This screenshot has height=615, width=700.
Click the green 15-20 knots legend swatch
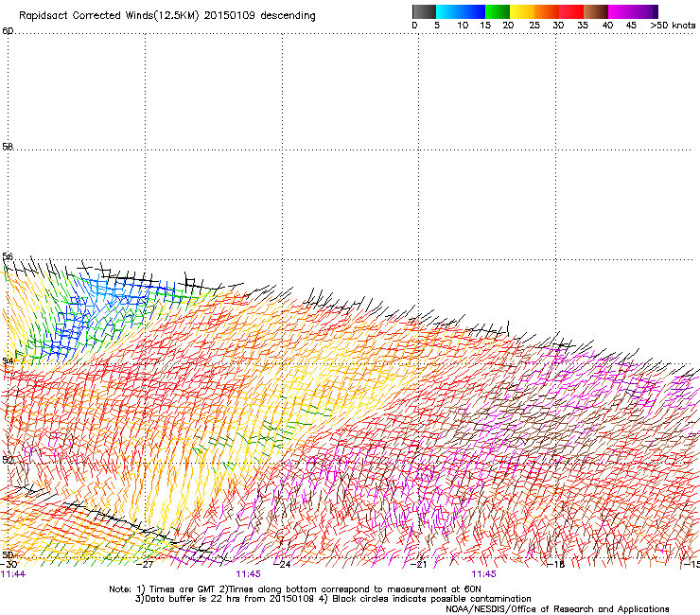tap(498, 11)
